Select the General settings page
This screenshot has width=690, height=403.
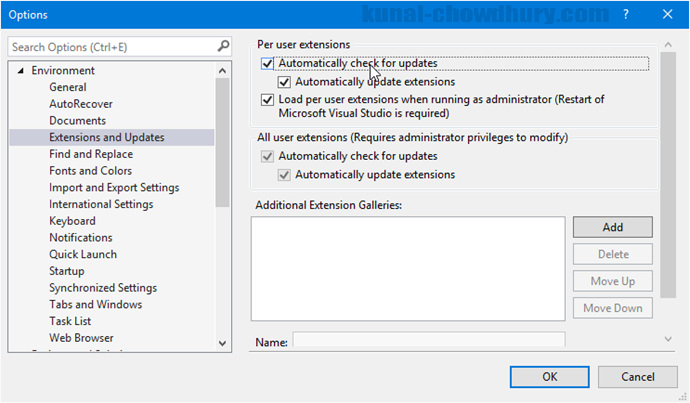68,87
